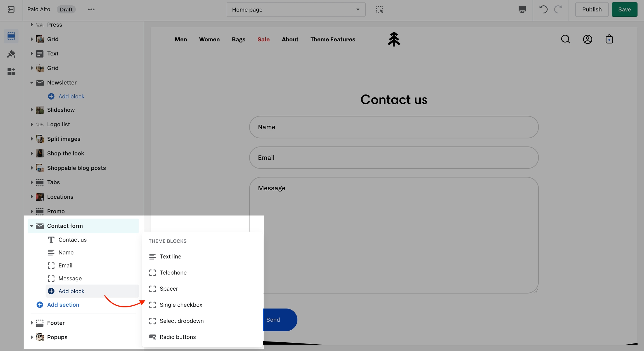
Task: Open the three-dot theme actions menu
Action: (x=91, y=10)
